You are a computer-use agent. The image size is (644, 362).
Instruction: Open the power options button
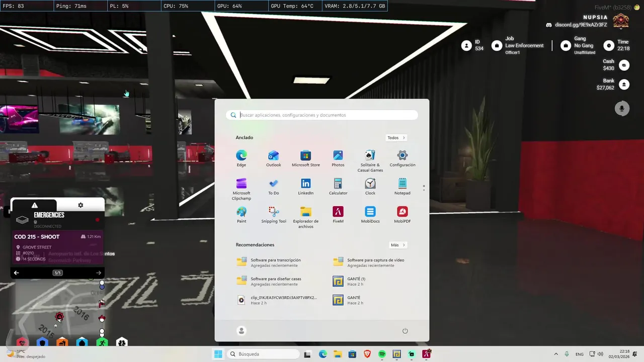(x=405, y=330)
